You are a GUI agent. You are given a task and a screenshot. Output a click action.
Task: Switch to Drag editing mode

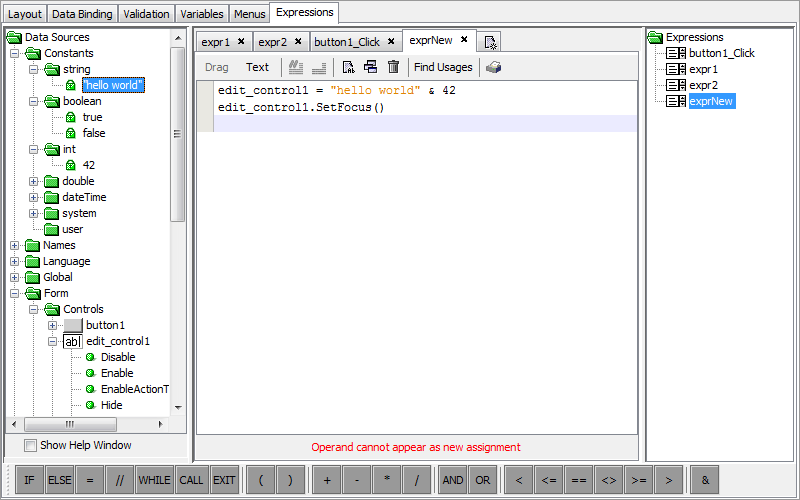(217, 67)
